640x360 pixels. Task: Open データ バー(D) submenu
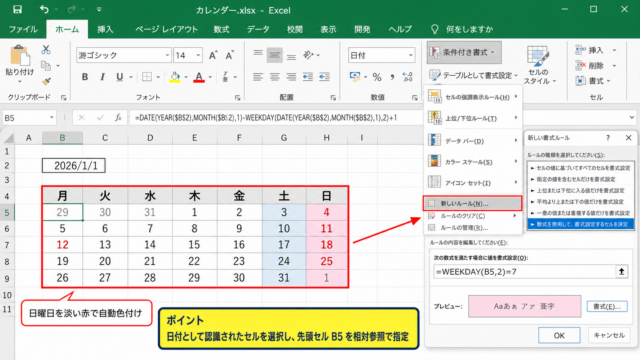point(473,141)
